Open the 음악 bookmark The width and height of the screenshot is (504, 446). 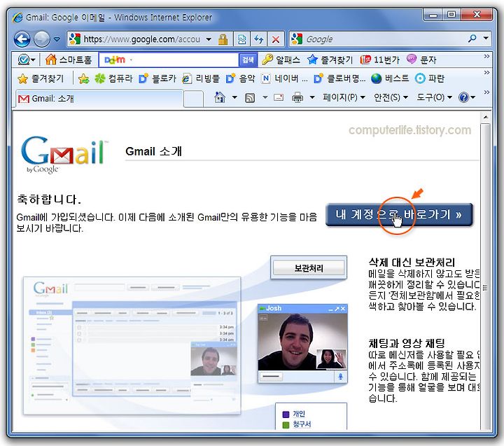click(240, 78)
